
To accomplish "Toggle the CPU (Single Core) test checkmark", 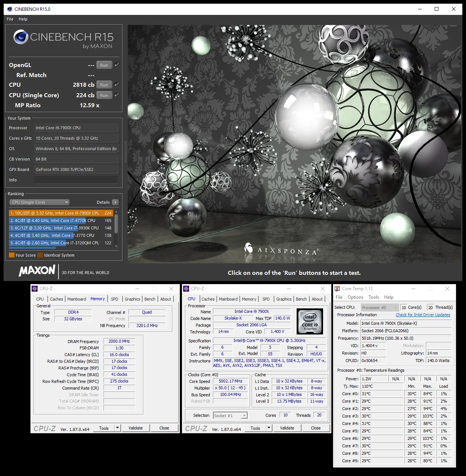I will click(x=117, y=95).
